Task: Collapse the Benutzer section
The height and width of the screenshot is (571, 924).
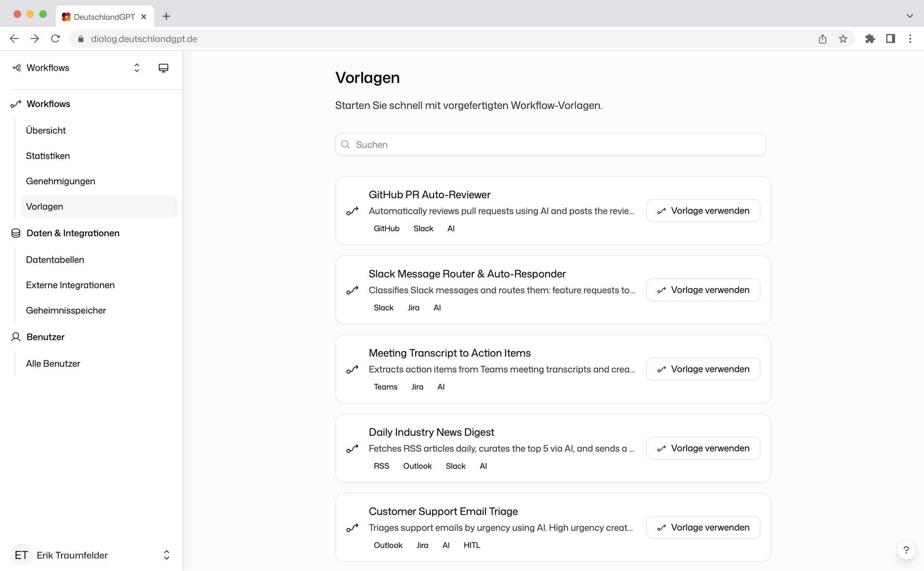Action: [45, 337]
